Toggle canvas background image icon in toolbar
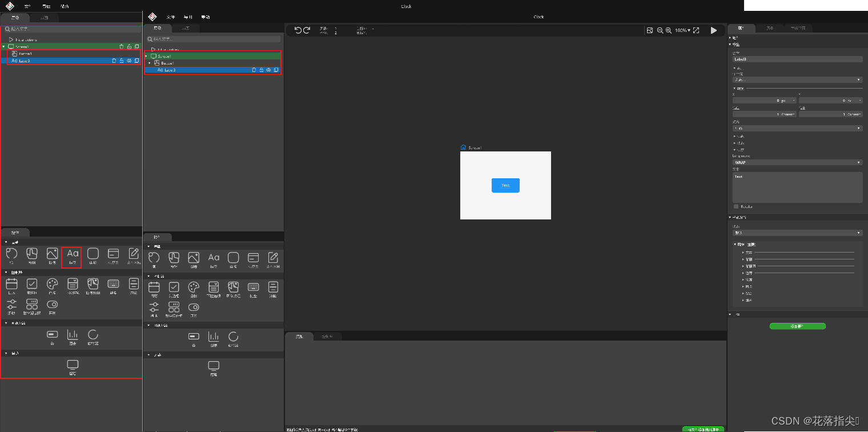The image size is (868, 432). [x=650, y=30]
